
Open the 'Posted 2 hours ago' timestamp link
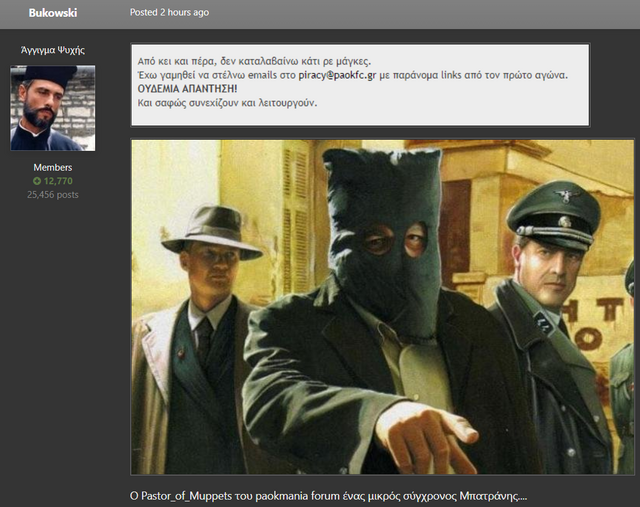click(169, 13)
